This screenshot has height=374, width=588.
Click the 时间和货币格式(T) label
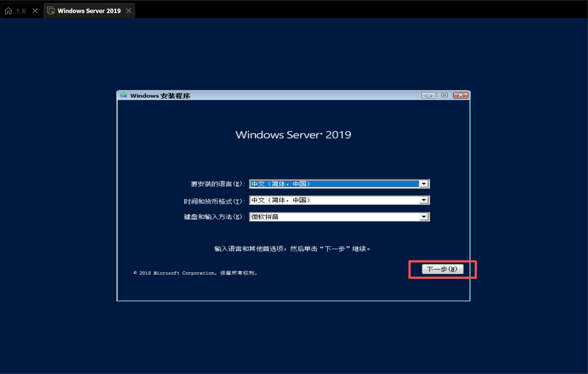214,201
